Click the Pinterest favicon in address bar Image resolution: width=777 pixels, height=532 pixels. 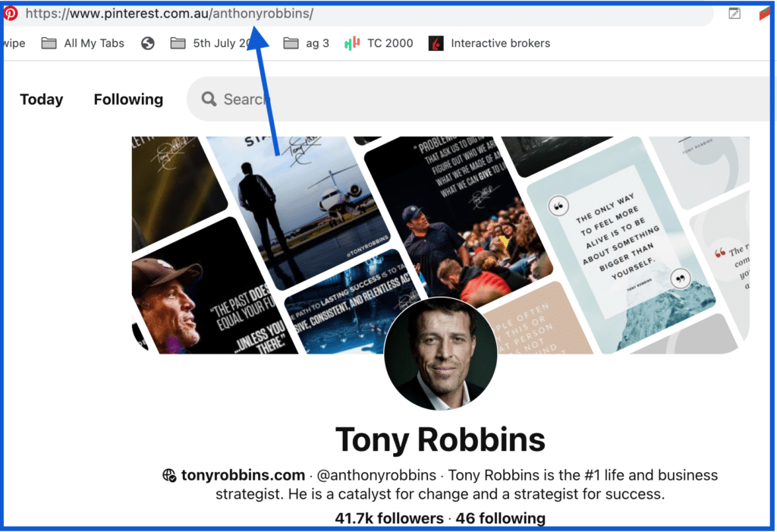(x=10, y=14)
